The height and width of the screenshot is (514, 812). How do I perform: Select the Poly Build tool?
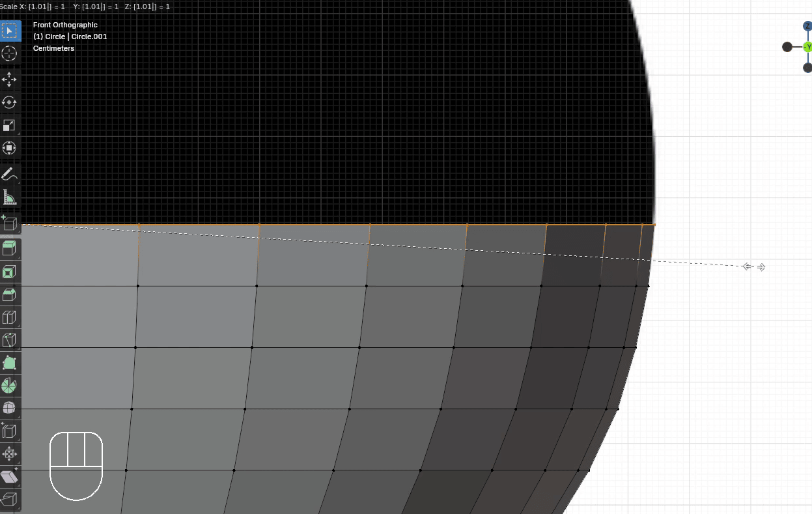pos(10,363)
